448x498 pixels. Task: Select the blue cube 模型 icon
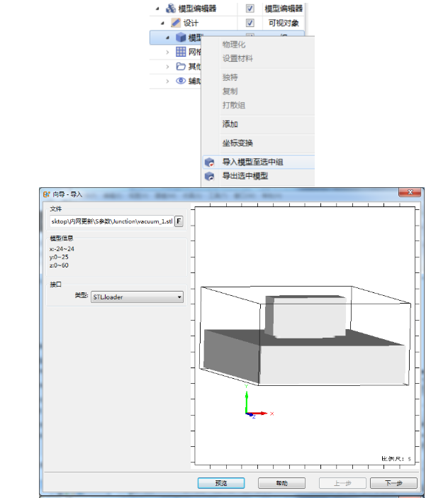pos(181,38)
